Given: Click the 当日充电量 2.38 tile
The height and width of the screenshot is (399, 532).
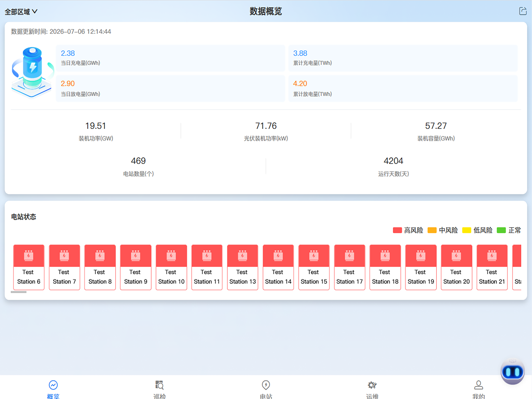Looking at the screenshot, I should coord(170,58).
